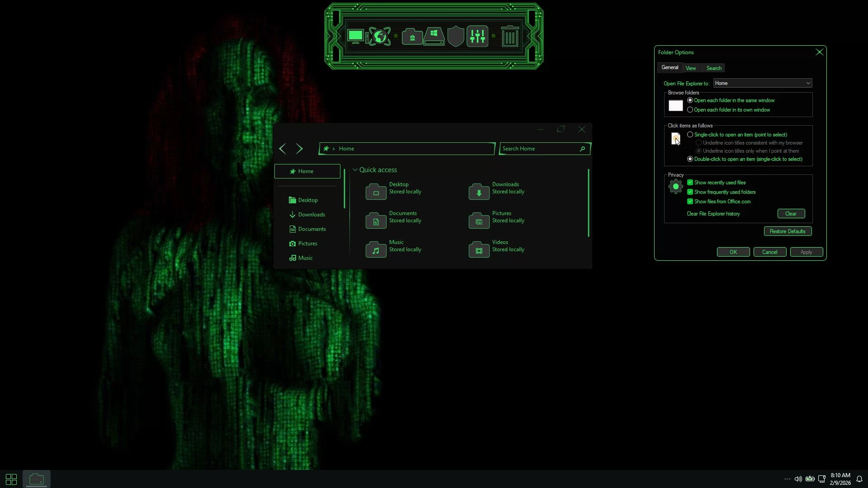
Task: Open File Explorer from the taskbar
Action: click(37, 479)
